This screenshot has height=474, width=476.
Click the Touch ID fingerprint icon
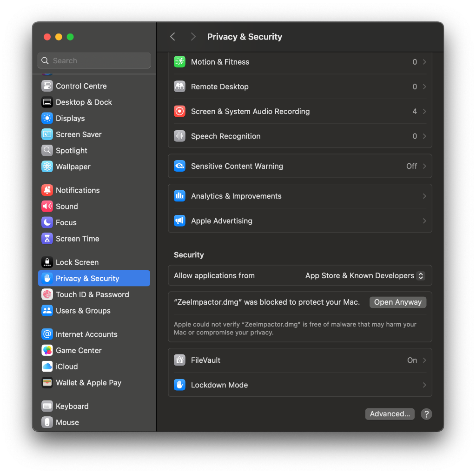47,294
